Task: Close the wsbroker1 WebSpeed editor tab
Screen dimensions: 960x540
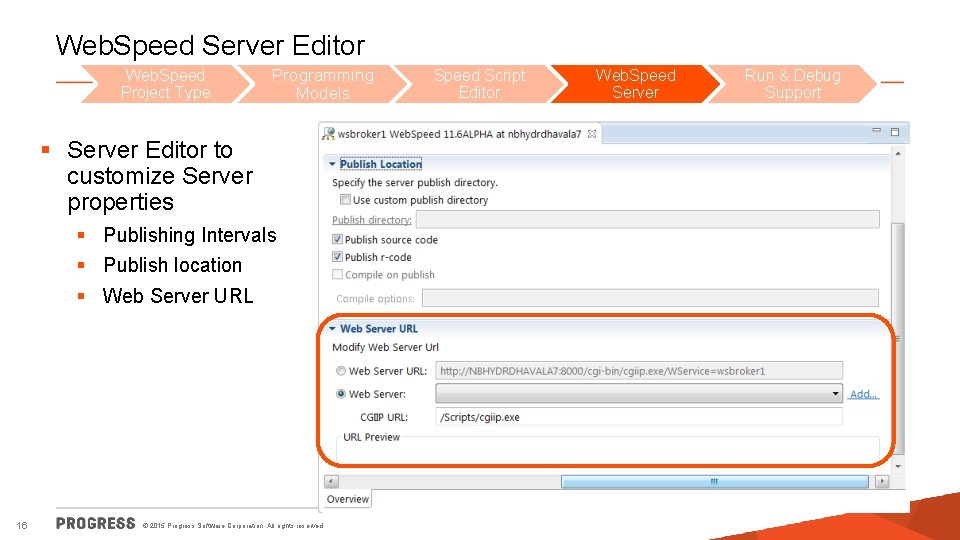Action: coord(592,133)
